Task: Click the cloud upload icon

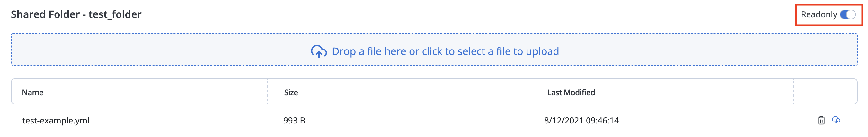Action: pos(318,51)
